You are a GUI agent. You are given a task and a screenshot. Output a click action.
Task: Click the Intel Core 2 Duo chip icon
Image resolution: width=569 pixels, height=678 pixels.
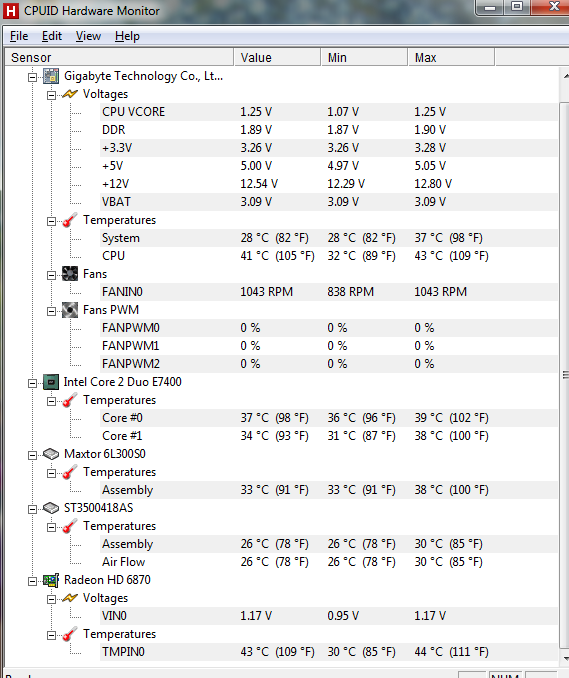[x=51, y=382]
